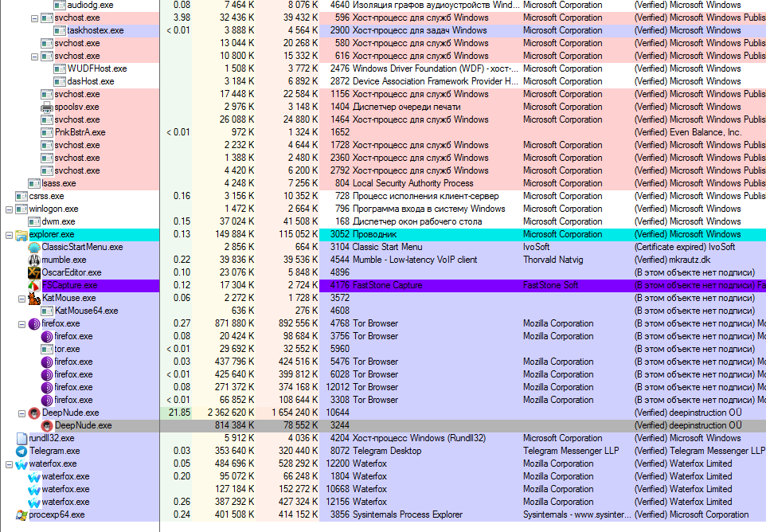Image resolution: width=766 pixels, height=532 pixels.
Task: Click the Tor icon of firefox.exe PID 4768
Action: [x=34, y=323]
